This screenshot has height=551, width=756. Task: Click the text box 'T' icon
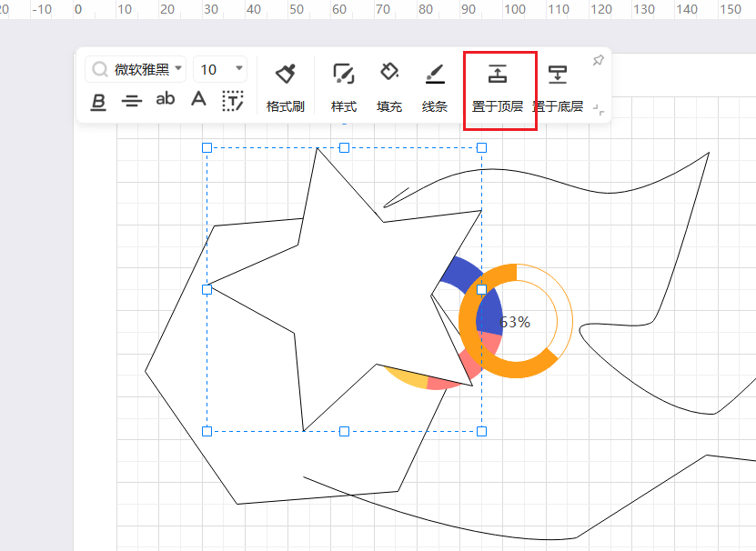[233, 100]
